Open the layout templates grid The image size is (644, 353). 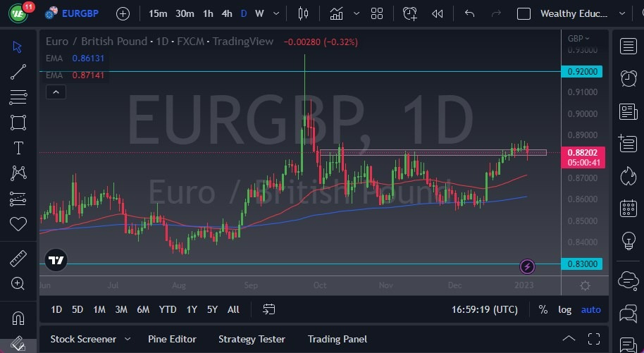377,13
